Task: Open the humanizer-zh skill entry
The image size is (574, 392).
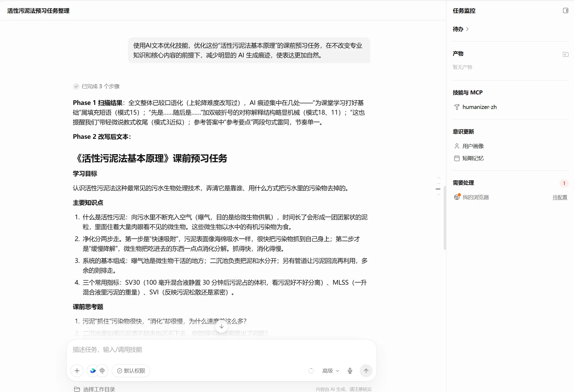Action: 475,107
